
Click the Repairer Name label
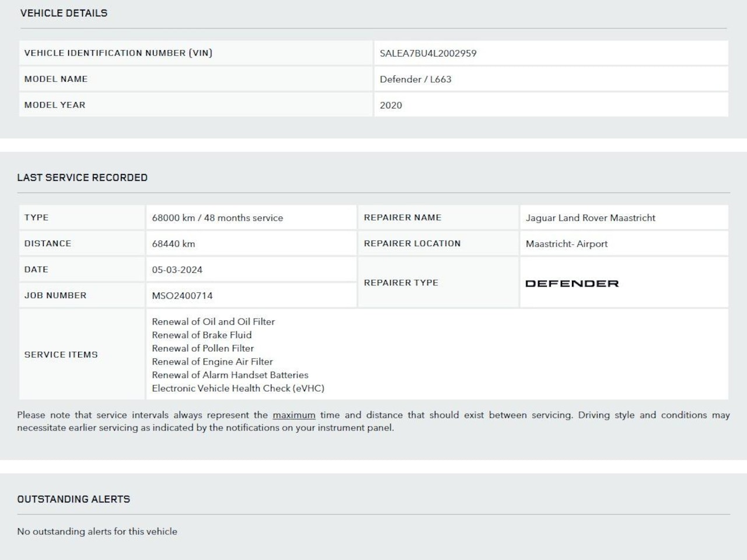(x=403, y=218)
